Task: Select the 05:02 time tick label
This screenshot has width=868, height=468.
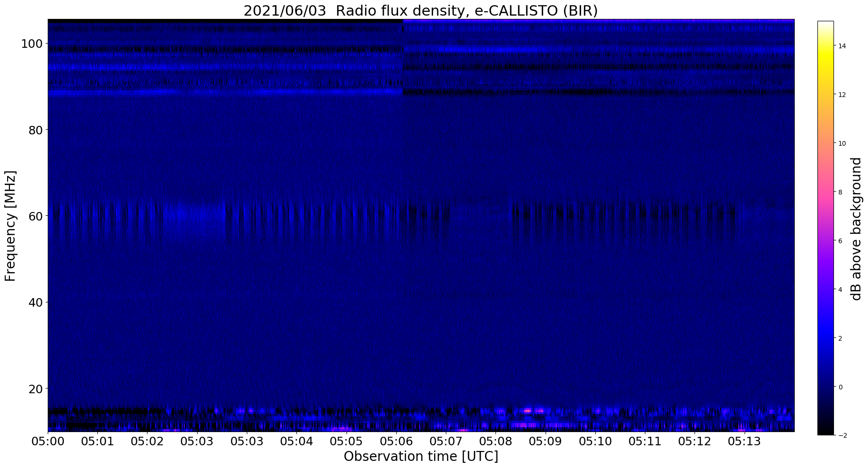Action: [147, 442]
